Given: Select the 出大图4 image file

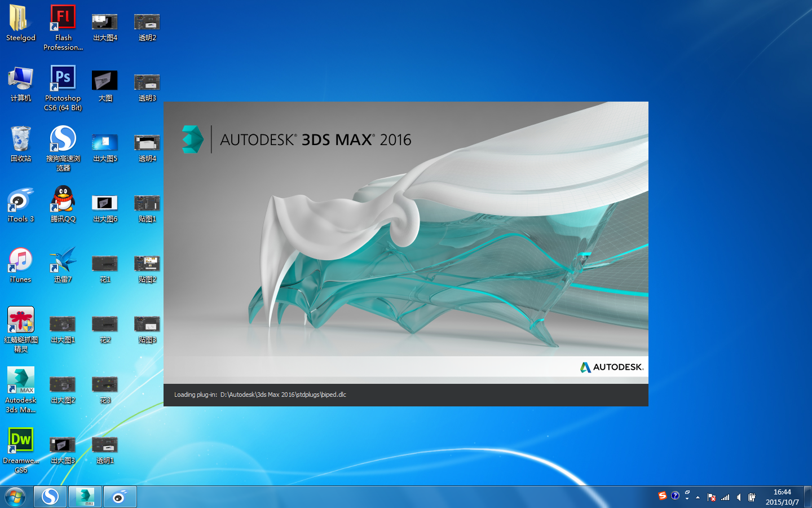Looking at the screenshot, I should pyautogui.click(x=105, y=27).
